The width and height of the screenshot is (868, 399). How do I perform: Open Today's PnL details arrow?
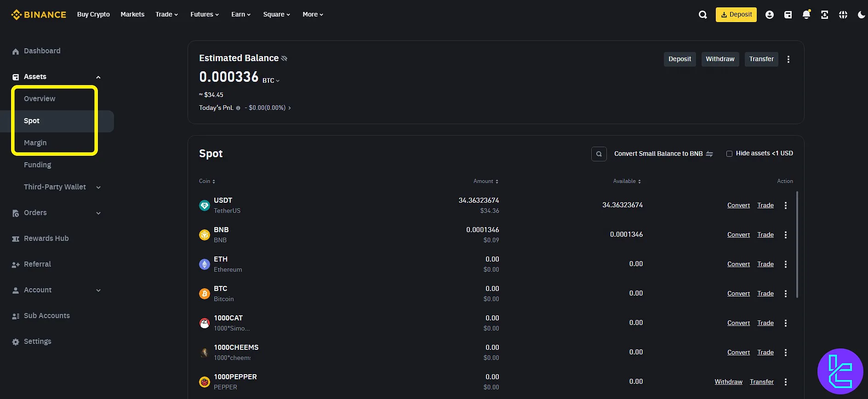point(289,108)
